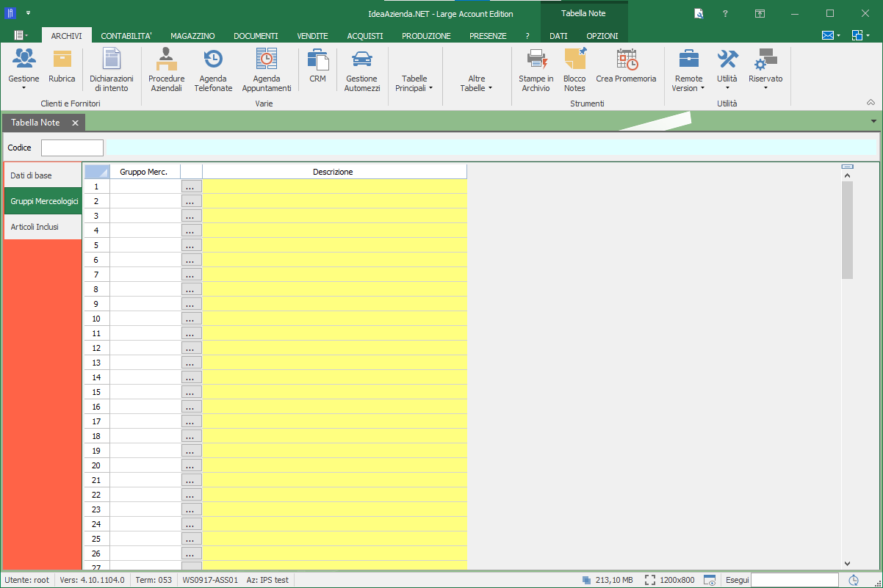Image resolution: width=883 pixels, height=588 pixels.
Task: Click the vertical scrollbar thumb
Action: [x=847, y=231]
